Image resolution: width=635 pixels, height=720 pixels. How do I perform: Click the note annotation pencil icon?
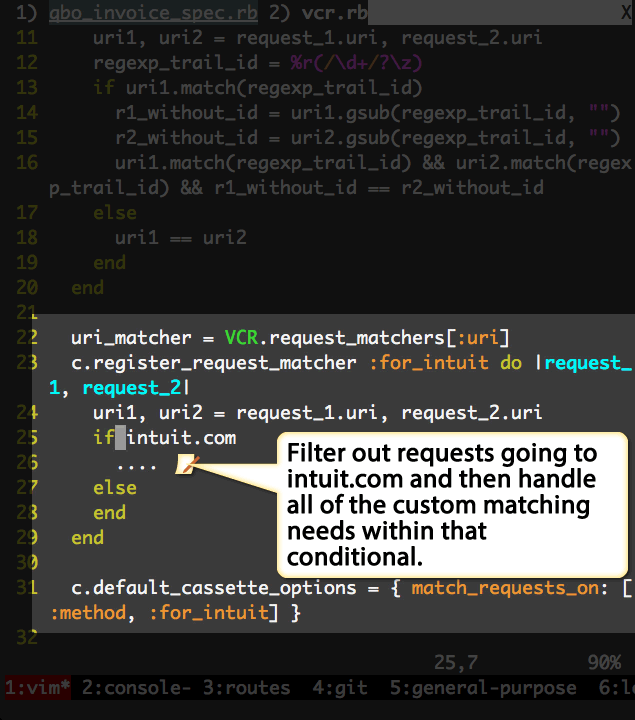click(186, 464)
